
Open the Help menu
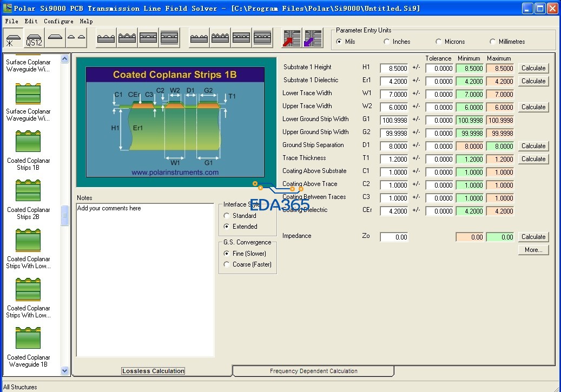tap(86, 22)
